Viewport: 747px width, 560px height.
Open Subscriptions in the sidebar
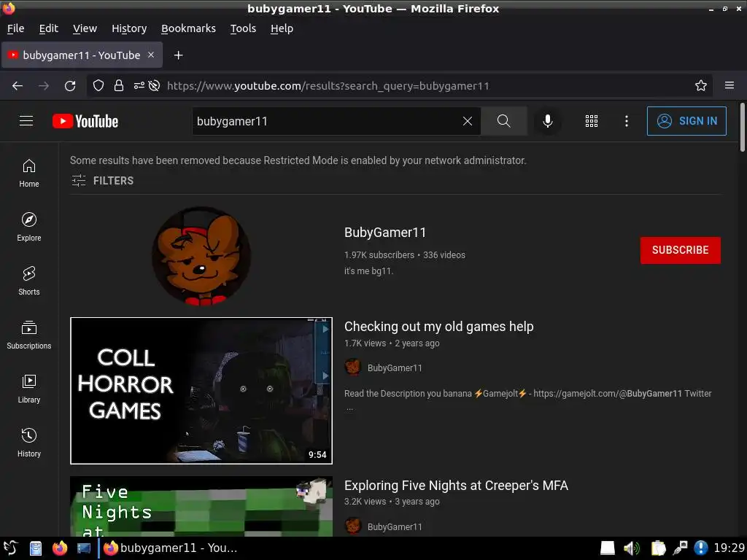tap(29, 335)
